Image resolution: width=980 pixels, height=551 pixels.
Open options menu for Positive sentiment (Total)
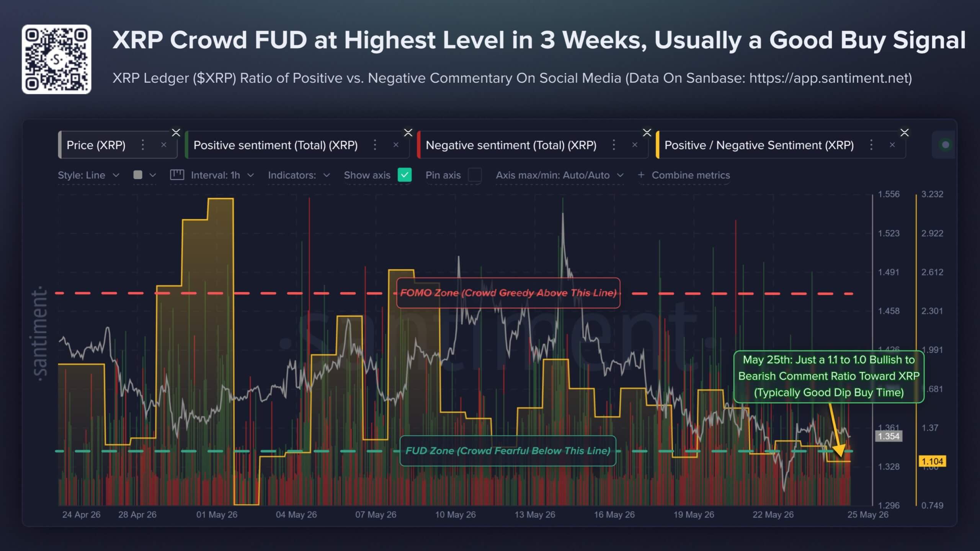click(x=375, y=145)
